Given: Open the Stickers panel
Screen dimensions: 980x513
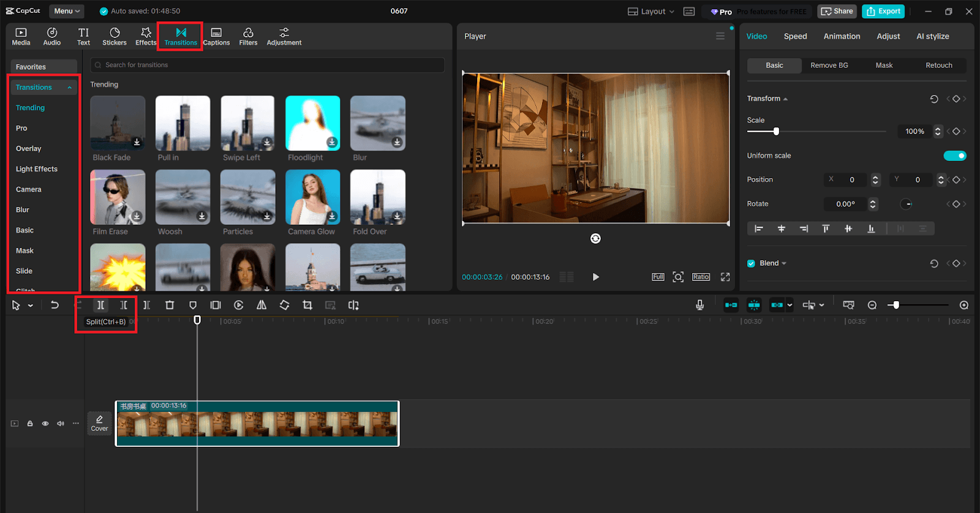Looking at the screenshot, I should (x=115, y=37).
